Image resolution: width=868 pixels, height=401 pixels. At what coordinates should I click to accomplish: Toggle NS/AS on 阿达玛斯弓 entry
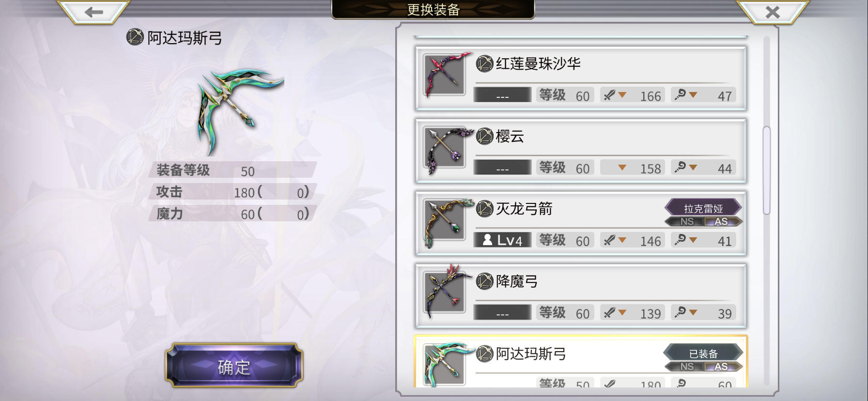[x=703, y=367]
